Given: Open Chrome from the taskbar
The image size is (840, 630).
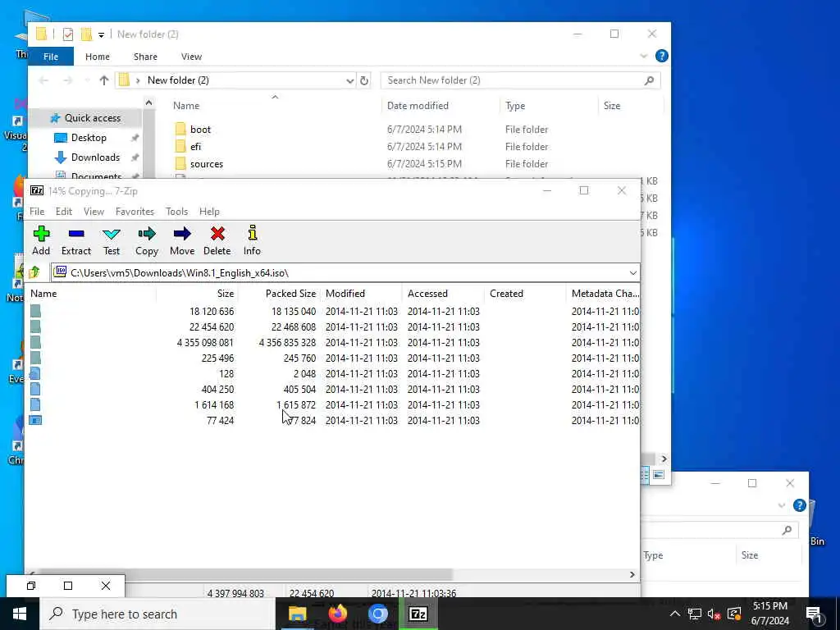Looking at the screenshot, I should pos(377,614).
